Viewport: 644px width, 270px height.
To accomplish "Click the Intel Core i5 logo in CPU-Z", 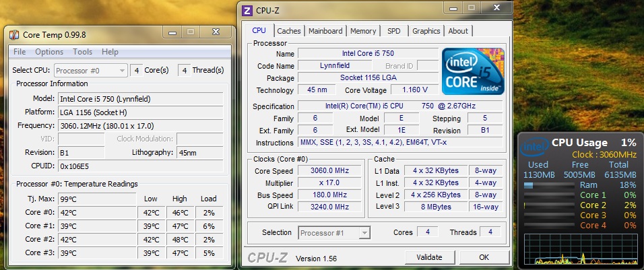I will click(473, 71).
